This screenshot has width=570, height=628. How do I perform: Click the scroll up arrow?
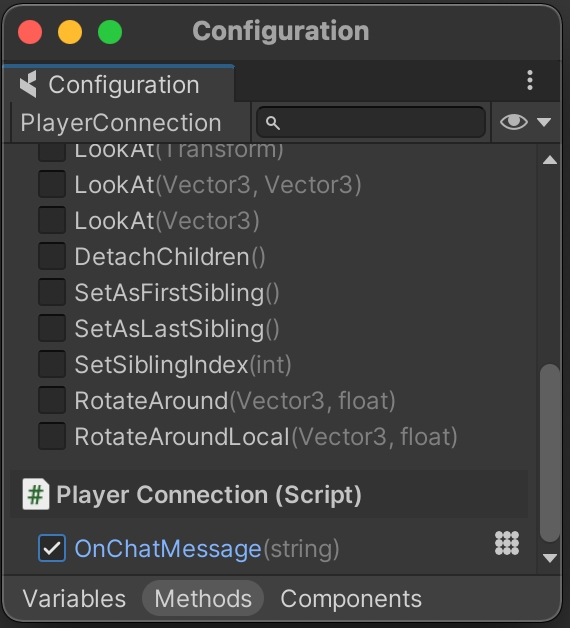click(550, 160)
